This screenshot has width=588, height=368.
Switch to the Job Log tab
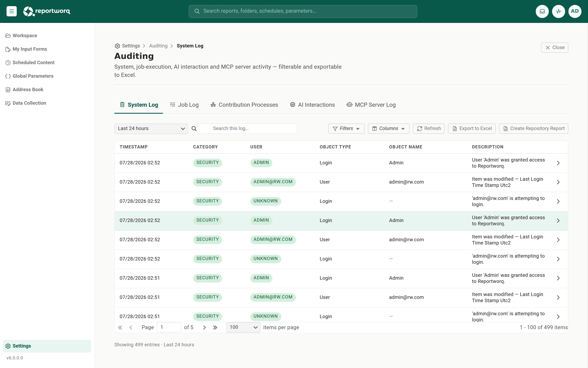[x=184, y=105]
